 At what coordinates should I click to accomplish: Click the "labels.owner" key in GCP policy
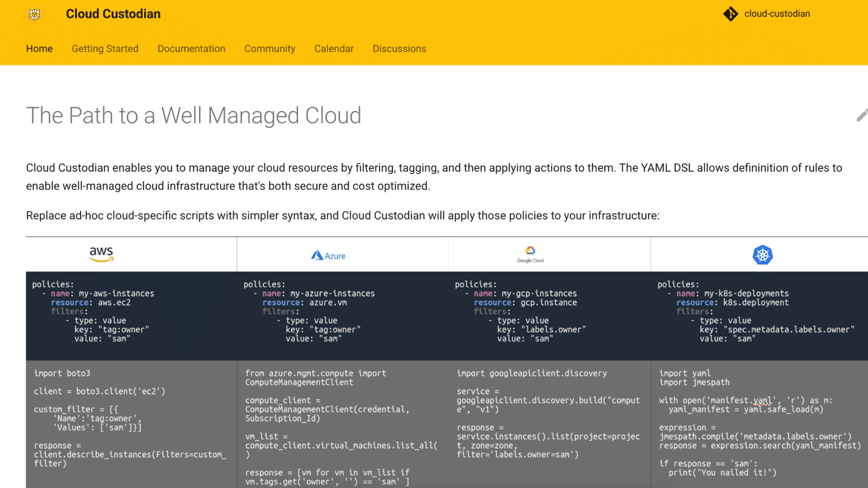[x=553, y=330]
